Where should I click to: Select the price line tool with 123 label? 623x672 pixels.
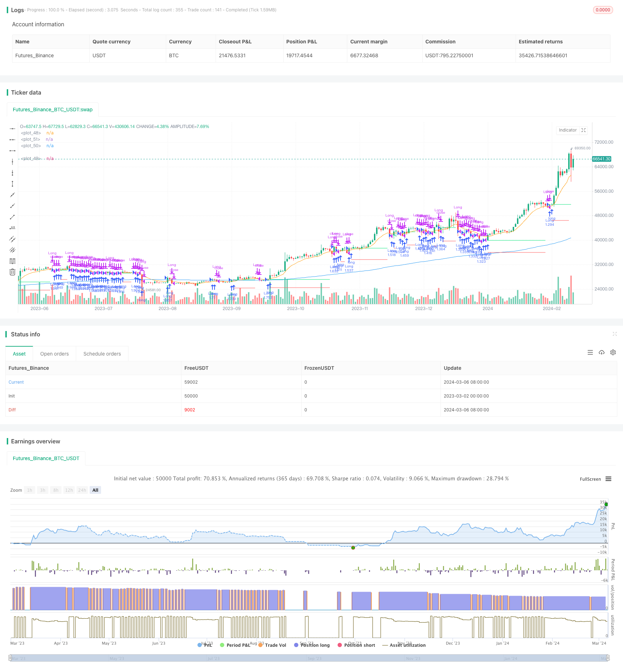point(12,228)
